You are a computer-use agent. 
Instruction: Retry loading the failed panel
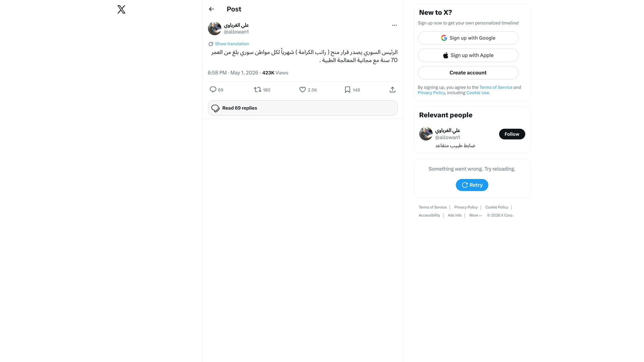(x=472, y=185)
